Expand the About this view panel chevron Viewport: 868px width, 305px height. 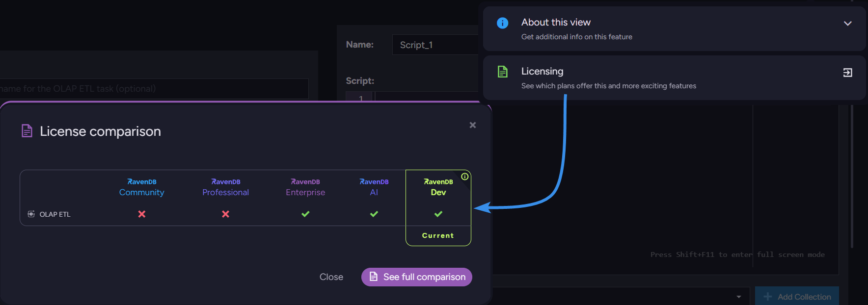848,24
